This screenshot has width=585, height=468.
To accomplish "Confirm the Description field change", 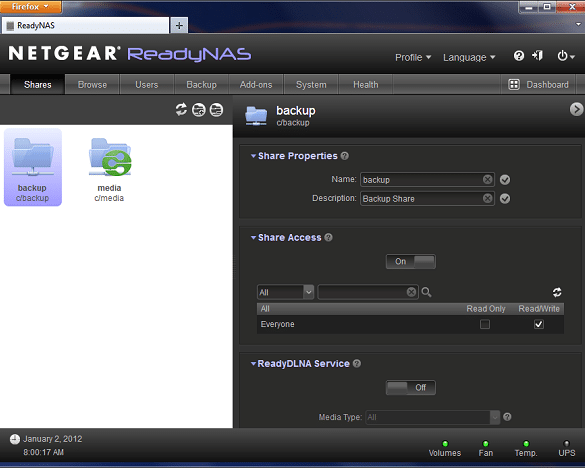I will (505, 199).
